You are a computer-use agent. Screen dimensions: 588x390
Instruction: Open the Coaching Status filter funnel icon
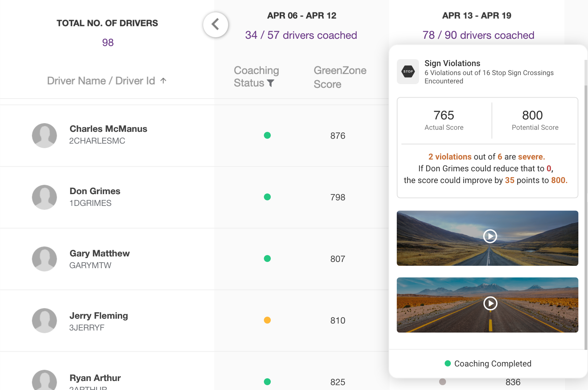270,83
